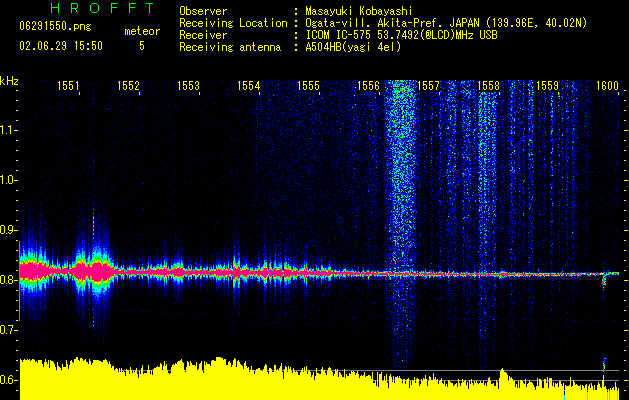Click the 1553 time marker
This screenshot has width=629, height=400.
click(x=188, y=86)
